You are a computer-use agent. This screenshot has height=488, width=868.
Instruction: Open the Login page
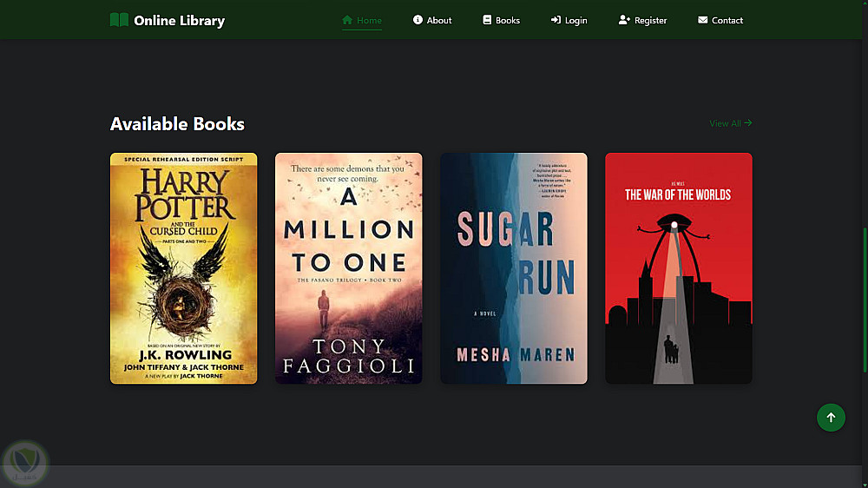[569, 21]
